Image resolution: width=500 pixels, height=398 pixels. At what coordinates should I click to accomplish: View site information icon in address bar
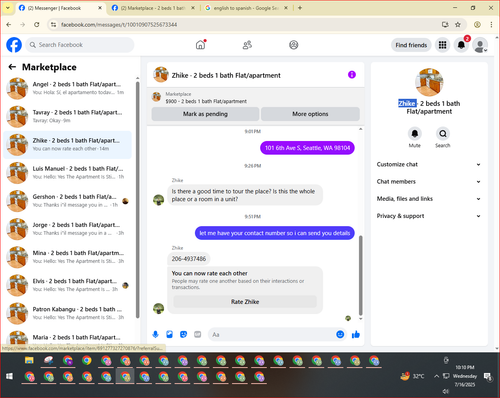click(53, 24)
